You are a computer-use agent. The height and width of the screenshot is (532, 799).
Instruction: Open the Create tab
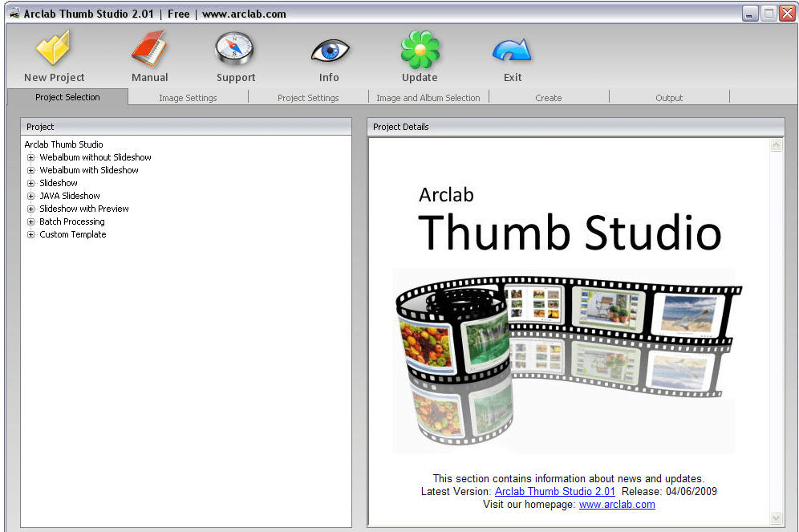click(x=548, y=97)
